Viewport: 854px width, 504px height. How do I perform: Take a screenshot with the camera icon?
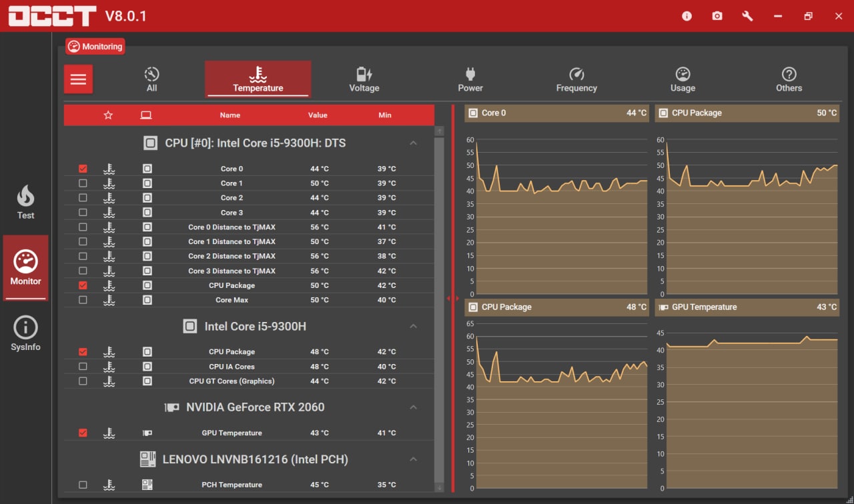pos(717,16)
